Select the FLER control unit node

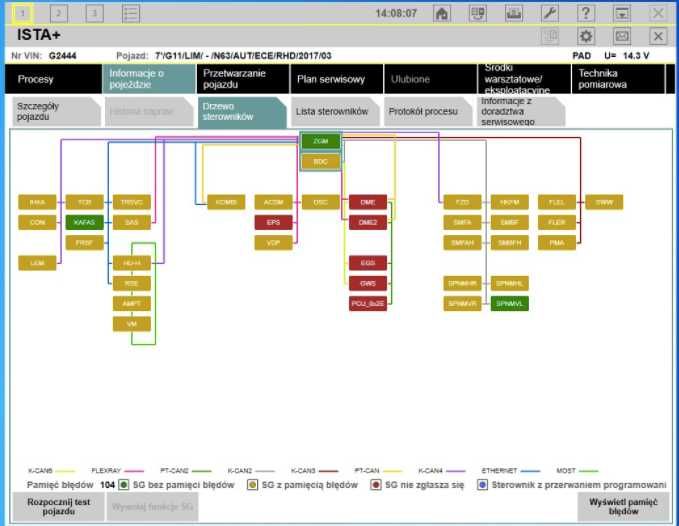(557, 222)
